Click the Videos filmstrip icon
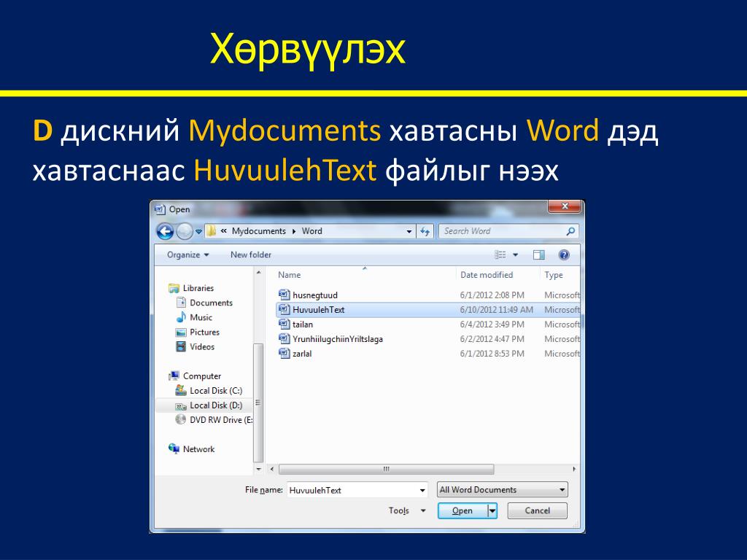This screenshot has height=560, width=747. [x=181, y=346]
